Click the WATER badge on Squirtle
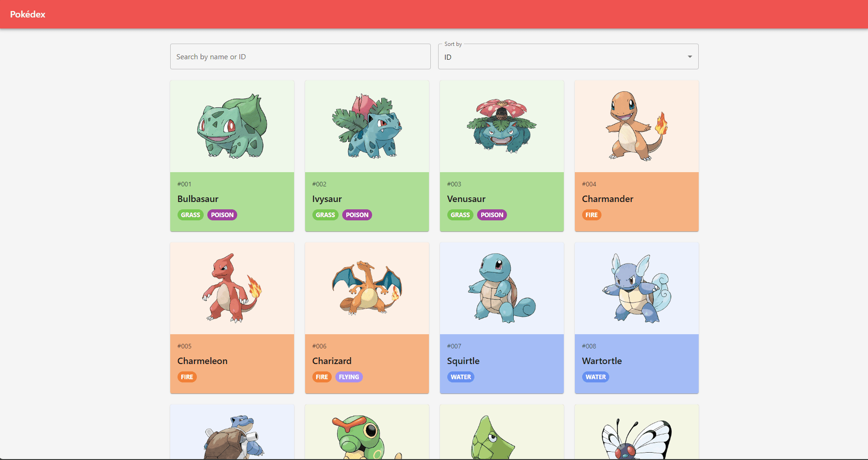868x460 pixels. pos(461,376)
